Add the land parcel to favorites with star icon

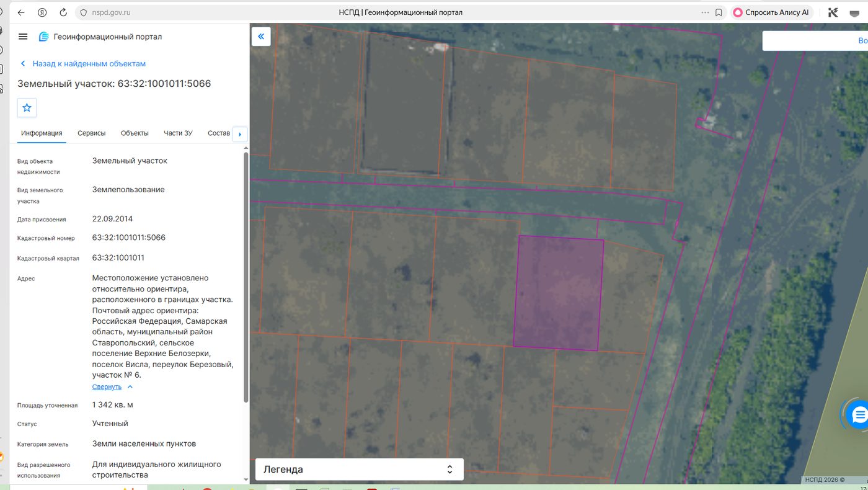coord(27,107)
